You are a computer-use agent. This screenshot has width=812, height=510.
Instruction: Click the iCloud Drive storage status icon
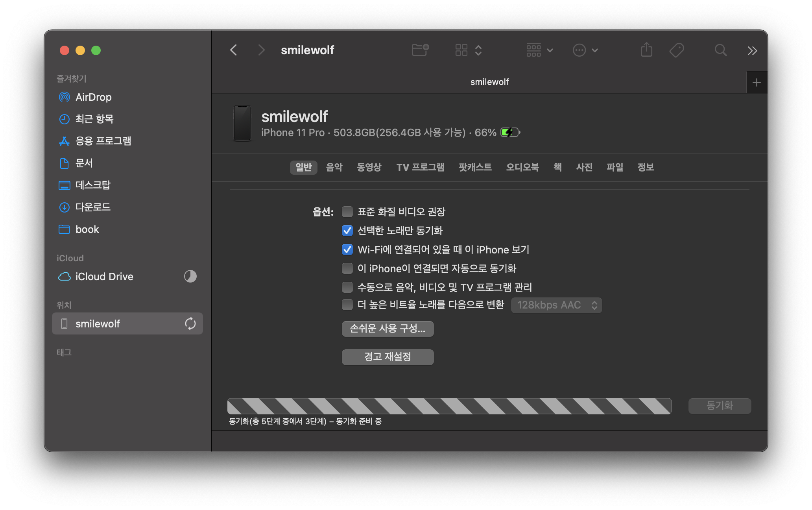[190, 276]
